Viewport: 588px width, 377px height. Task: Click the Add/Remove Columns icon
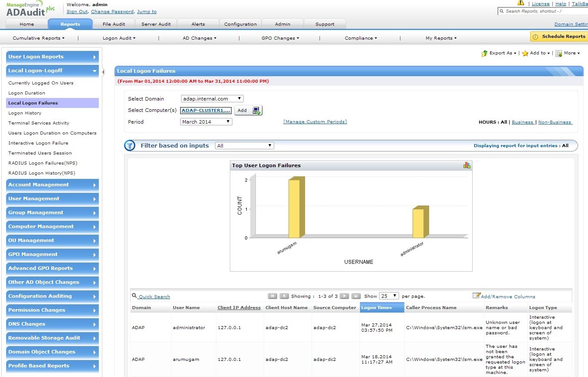[476, 296]
